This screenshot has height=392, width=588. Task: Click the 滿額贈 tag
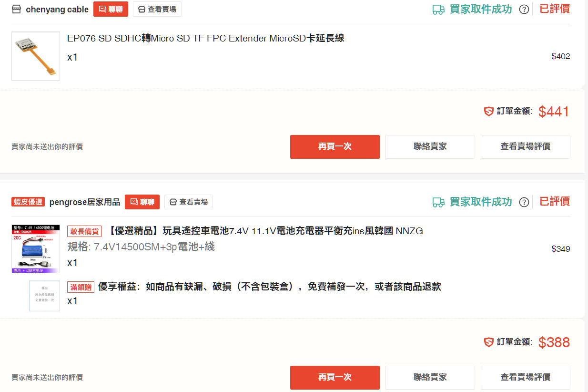point(81,287)
